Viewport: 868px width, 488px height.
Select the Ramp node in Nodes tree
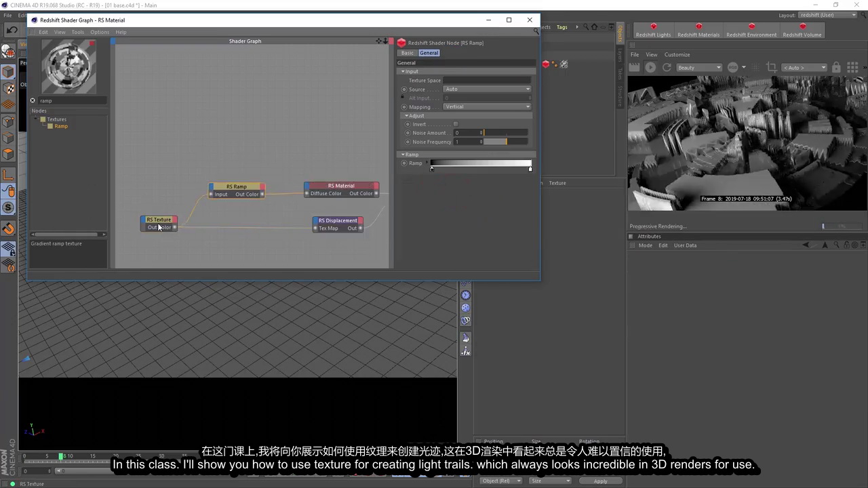click(61, 126)
